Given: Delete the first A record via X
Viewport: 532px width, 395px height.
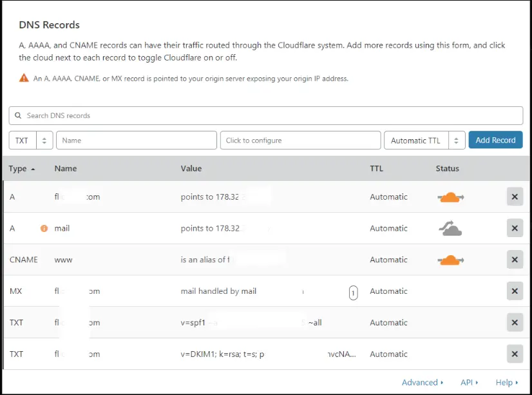Looking at the screenshot, I should pos(515,197).
